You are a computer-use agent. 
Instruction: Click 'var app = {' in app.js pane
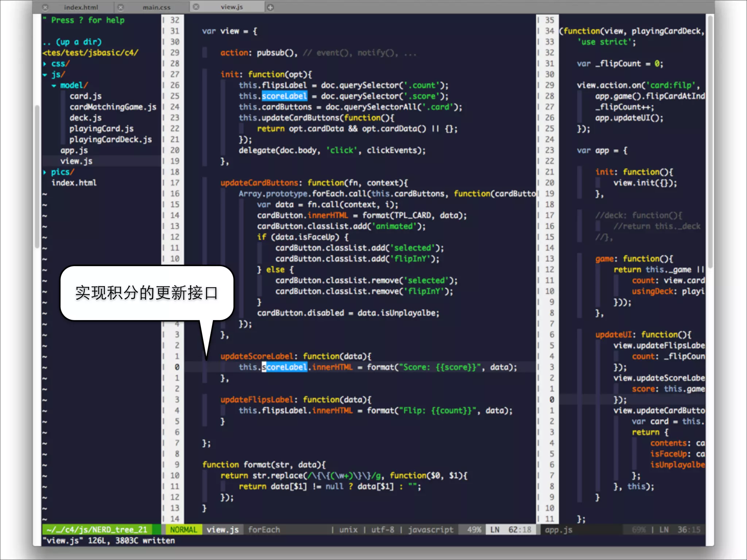[x=602, y=150]
